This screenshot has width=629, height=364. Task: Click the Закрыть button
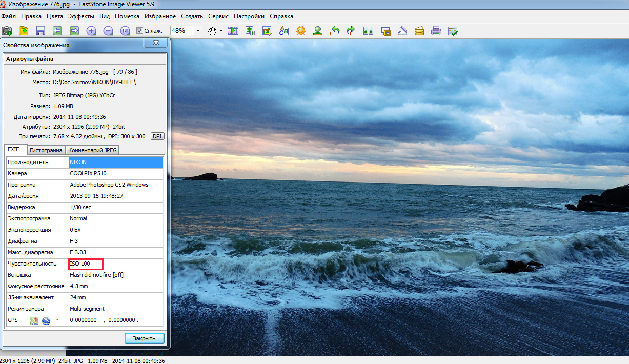[x=145, y=338]
